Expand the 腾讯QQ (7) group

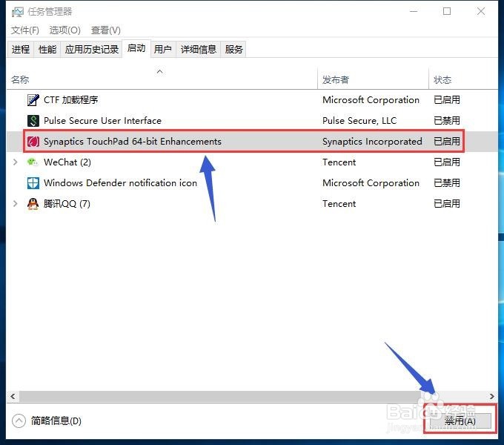[15, 203]
